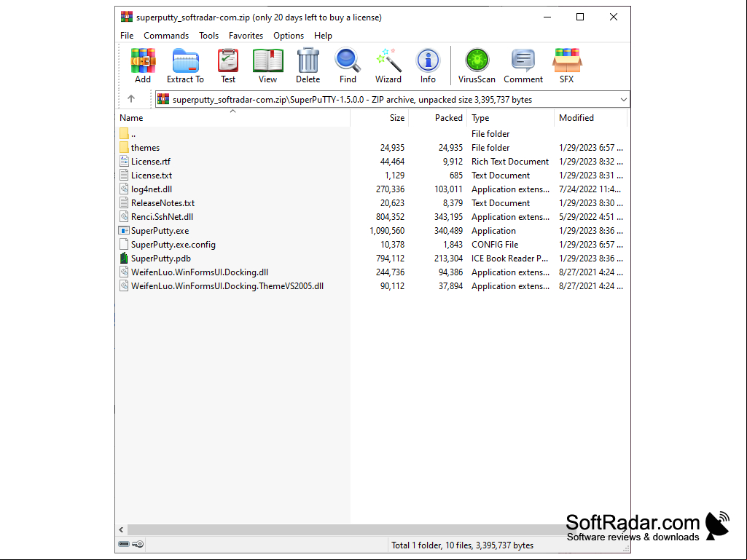Click the Extract To toolbar icon
This screenshot has width=747, height=560.
pyautogui.click(x=185, y=66)
